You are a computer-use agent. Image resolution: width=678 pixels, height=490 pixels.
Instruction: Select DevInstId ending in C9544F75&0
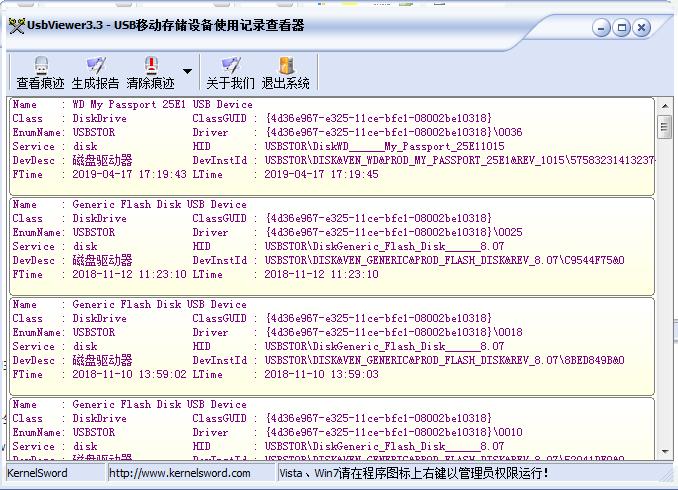(x=445, y=260)
